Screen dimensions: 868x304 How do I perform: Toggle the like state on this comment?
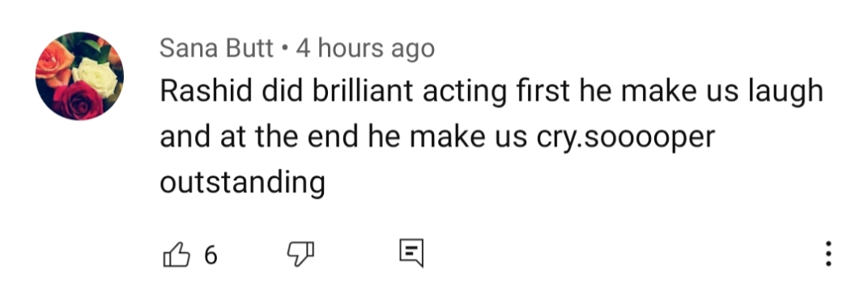point(177,255)
